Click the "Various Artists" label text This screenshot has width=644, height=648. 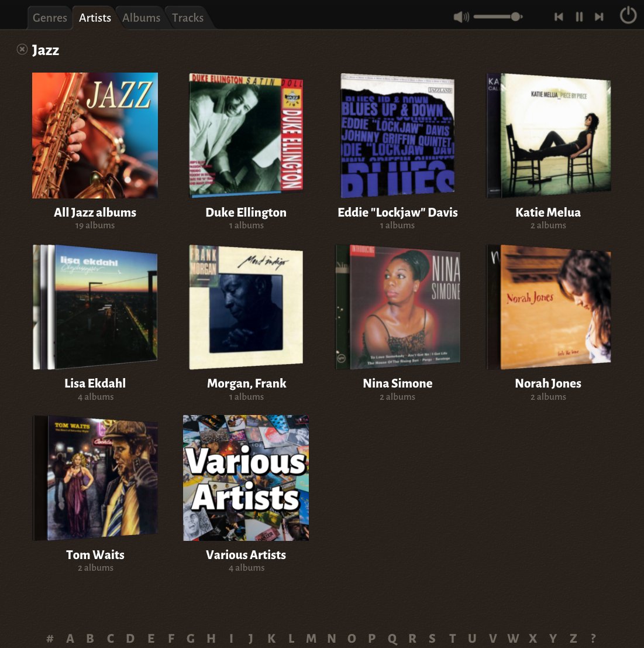tap(246, 554)
